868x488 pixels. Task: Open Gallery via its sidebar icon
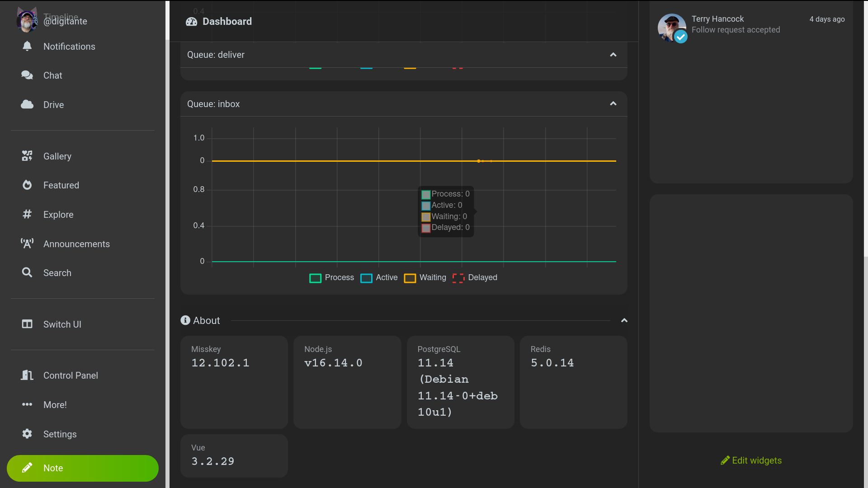(27, 156)
